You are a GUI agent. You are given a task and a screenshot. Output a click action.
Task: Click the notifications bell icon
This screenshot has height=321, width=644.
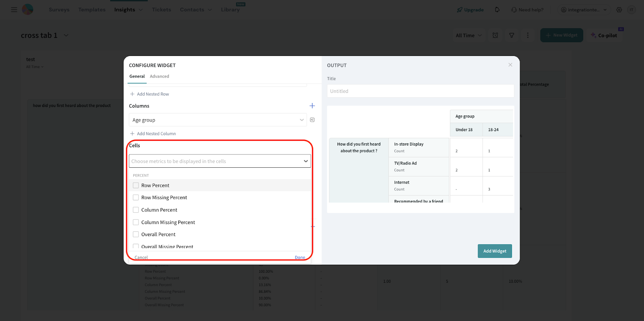pyautogui.click(x=497, y=10)
